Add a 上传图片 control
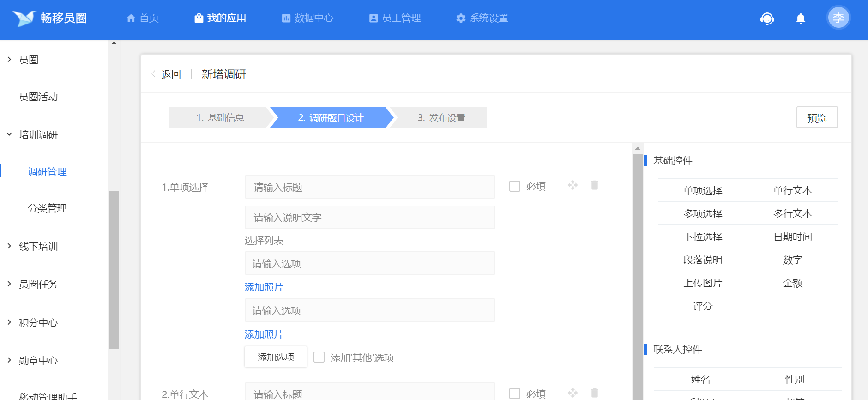Viewport: 868px width, 400px height. point(703,283)
